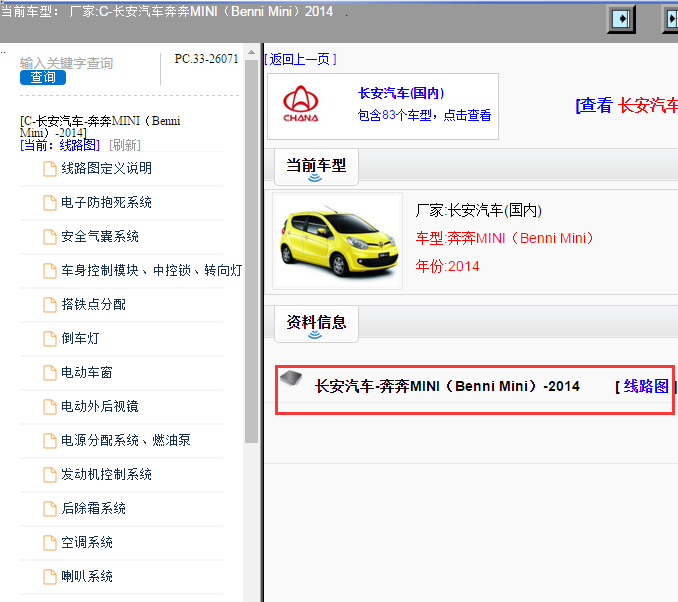Click the document icon beside 空调系统

click(50, 543)
